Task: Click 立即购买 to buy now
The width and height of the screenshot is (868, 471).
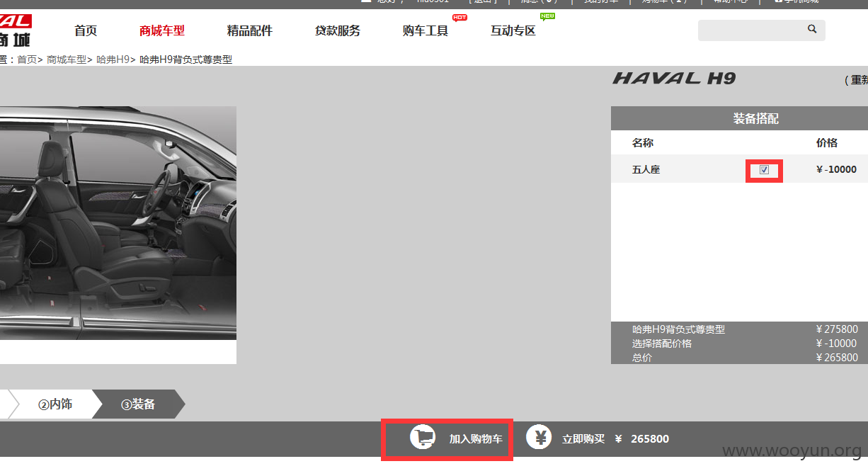Action: tap(583, 439)
